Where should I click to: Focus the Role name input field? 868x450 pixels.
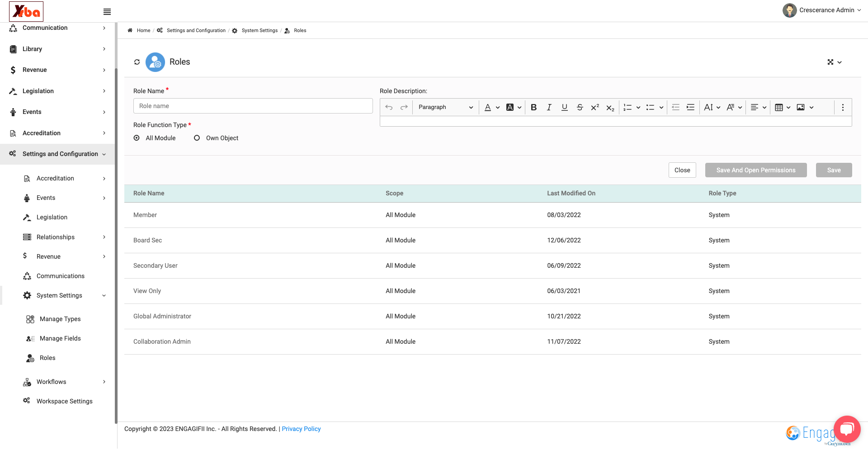(253, 106)
